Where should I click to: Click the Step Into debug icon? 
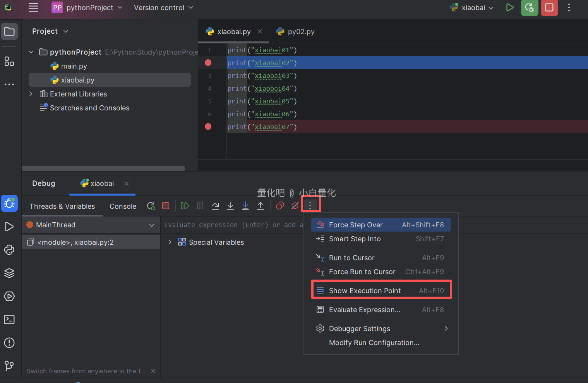pos(230,206)
